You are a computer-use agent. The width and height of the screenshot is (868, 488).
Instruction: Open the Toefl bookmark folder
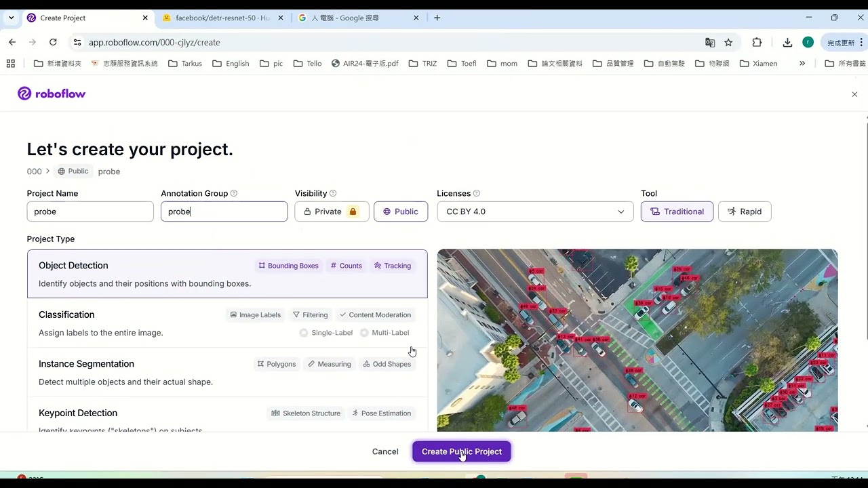coord(462,63)
